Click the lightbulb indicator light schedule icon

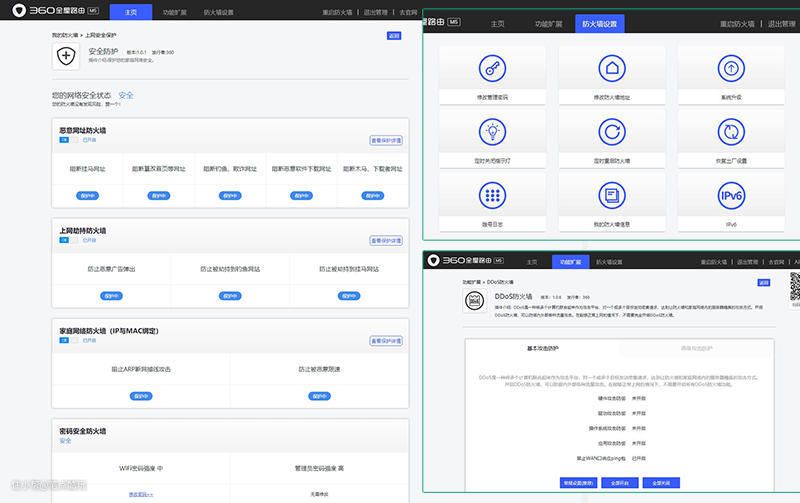tap(491, 131)
